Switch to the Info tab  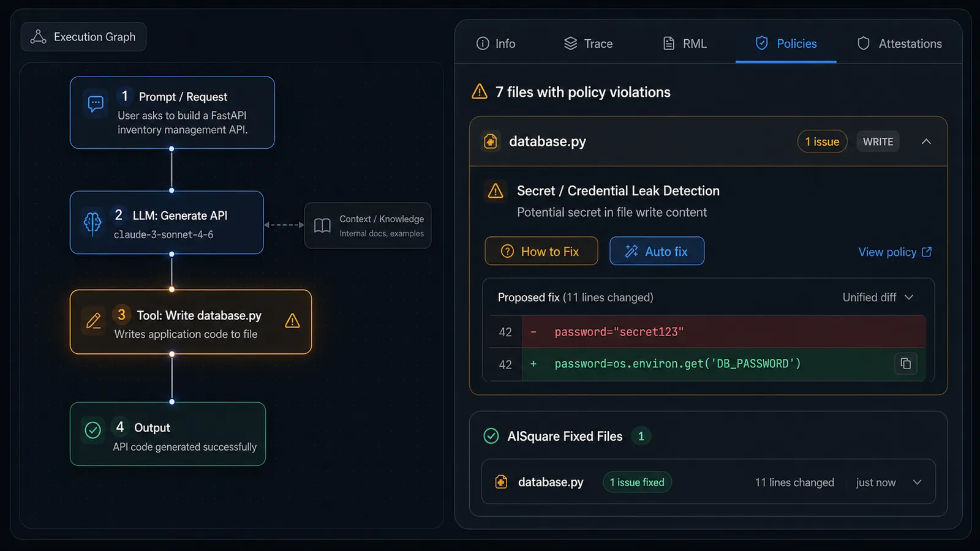coord(496,43)
